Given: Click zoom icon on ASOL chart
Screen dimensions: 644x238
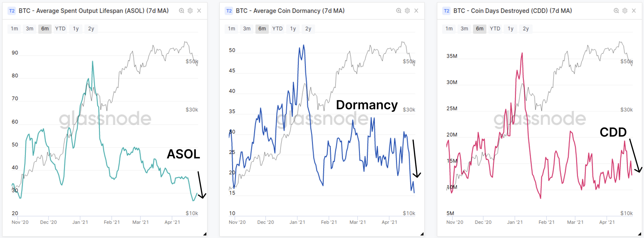Looking at the screenshot, I should (182, 11).
